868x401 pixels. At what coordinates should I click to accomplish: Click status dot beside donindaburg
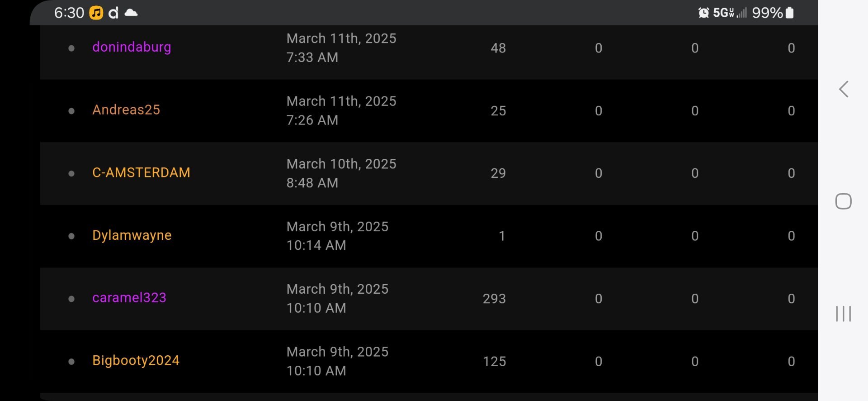(x=71, y=48)
